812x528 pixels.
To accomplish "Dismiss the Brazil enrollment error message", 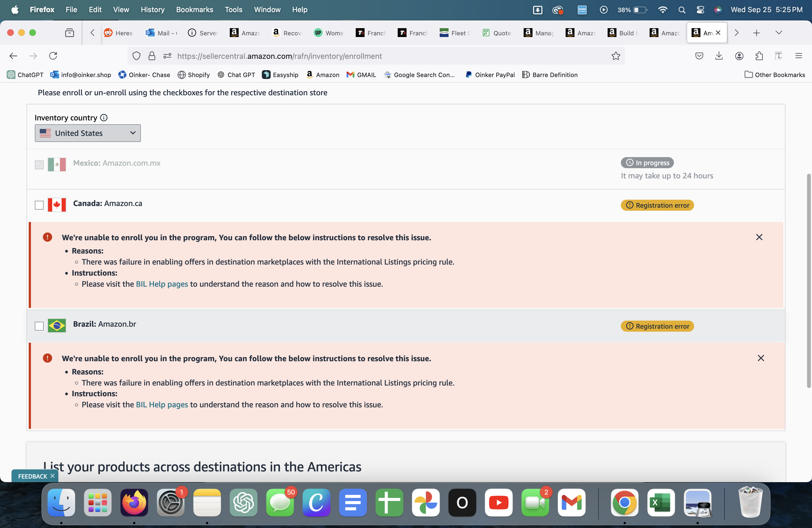I will [x=761, y=358].
